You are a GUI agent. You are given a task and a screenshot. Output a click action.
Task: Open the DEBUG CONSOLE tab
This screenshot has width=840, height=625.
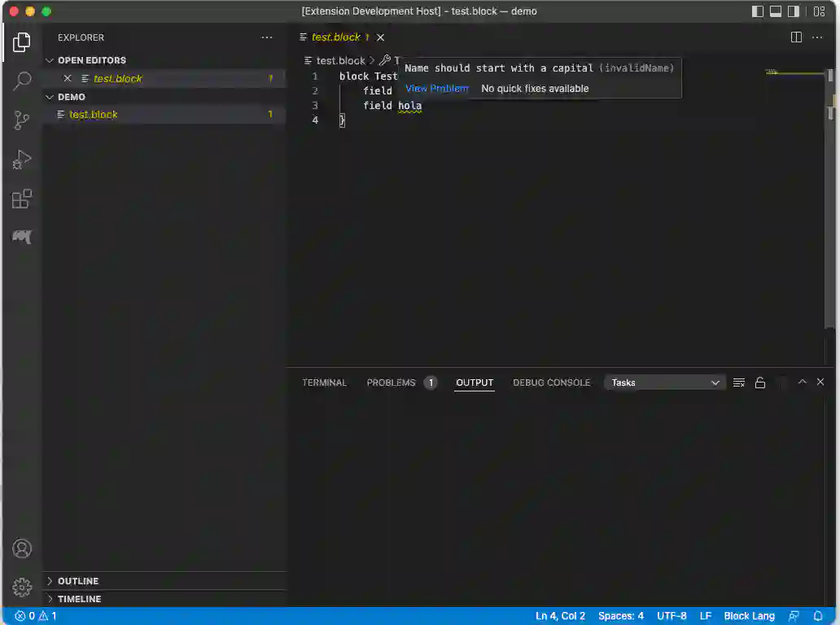click(551, 382)
